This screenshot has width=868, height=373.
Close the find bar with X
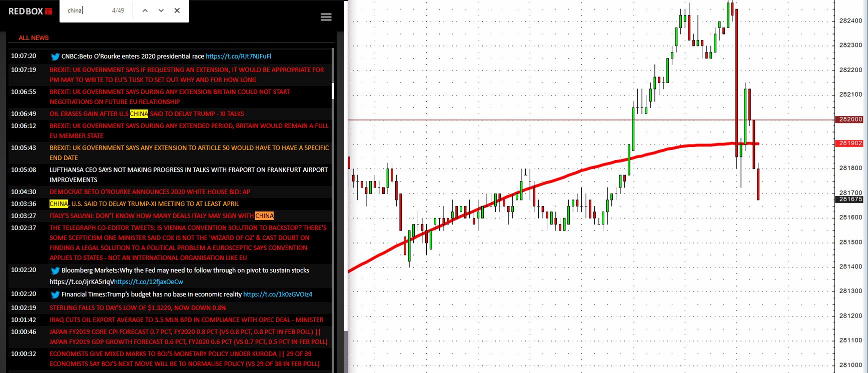pos(177,10)
